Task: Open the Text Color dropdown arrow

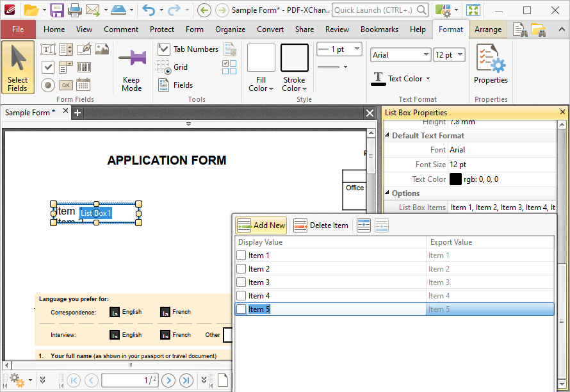Action: [x=428, y=79]
